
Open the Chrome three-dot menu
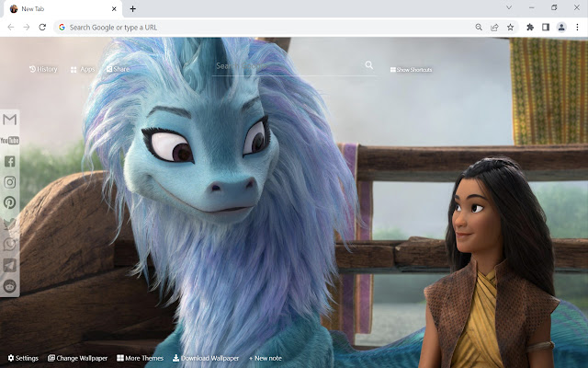pyautogui.click(x=577, y=27)
